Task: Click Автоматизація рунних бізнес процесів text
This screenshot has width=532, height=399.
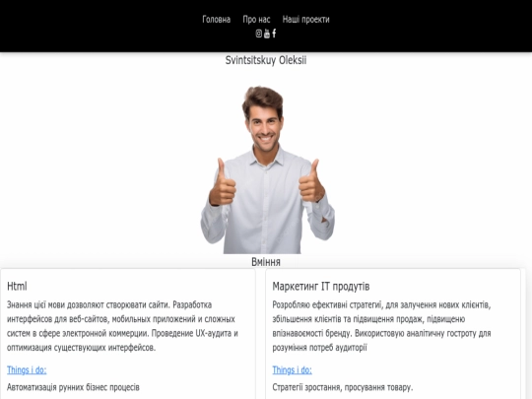Action: [x=73, y=387]
